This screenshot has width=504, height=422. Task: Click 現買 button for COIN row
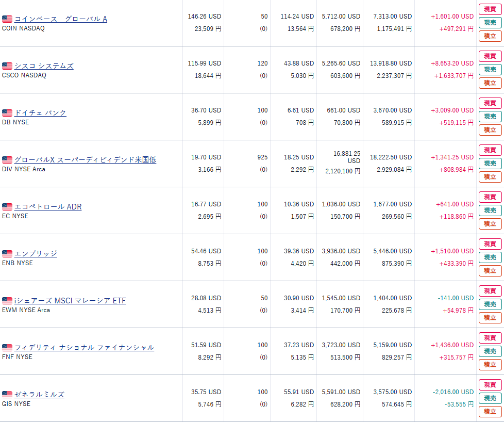[490, 9]
